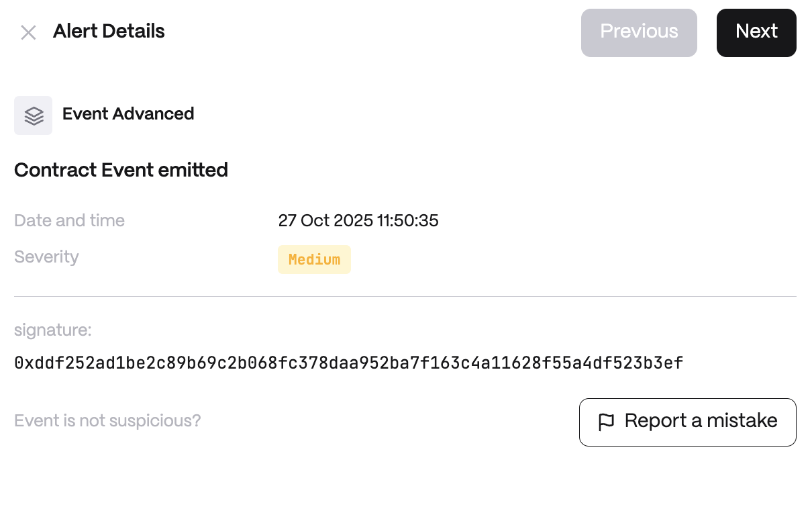The width and height of the screenshot is (812, 513).
Task: Close the Alert Details panel
Action: pyautogui.click(x=28, y=32)
